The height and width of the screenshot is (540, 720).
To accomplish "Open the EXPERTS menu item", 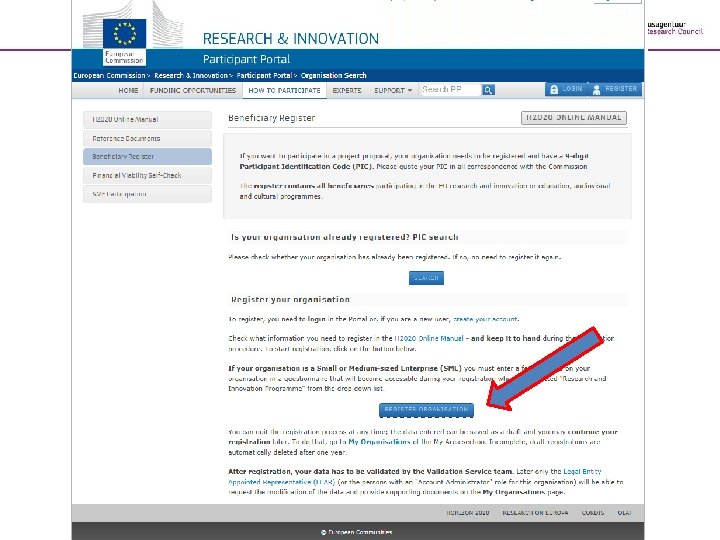I will (347, 90).
